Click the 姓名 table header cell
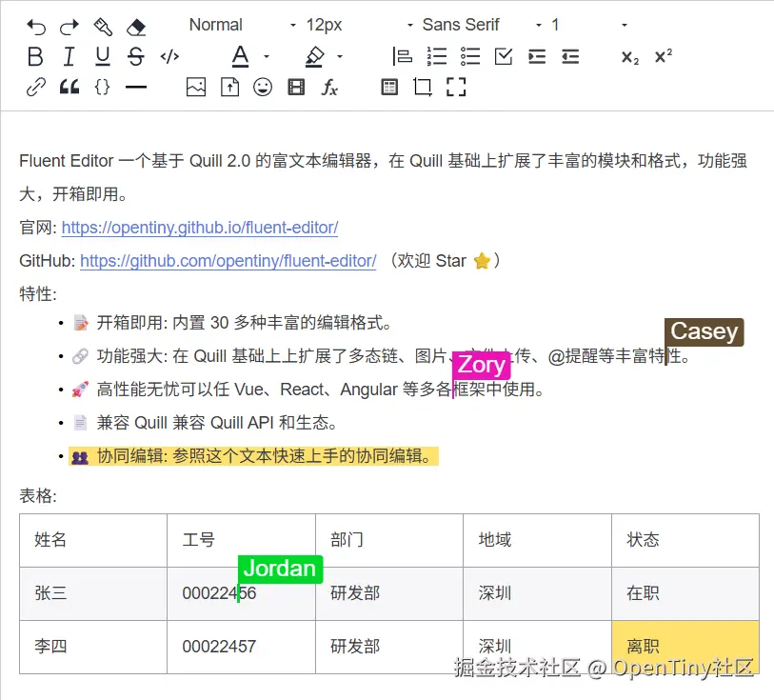This screenshot has width=774, height=700. point(93,540)
